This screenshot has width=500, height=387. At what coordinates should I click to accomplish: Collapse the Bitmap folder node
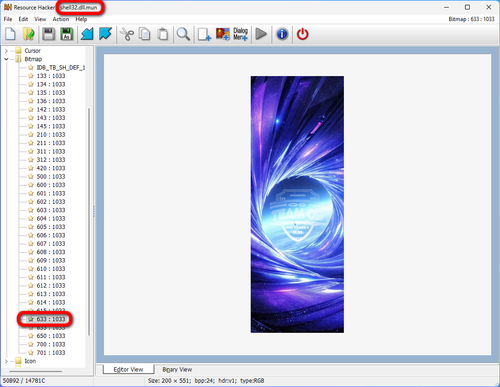[x=6, y=59]
